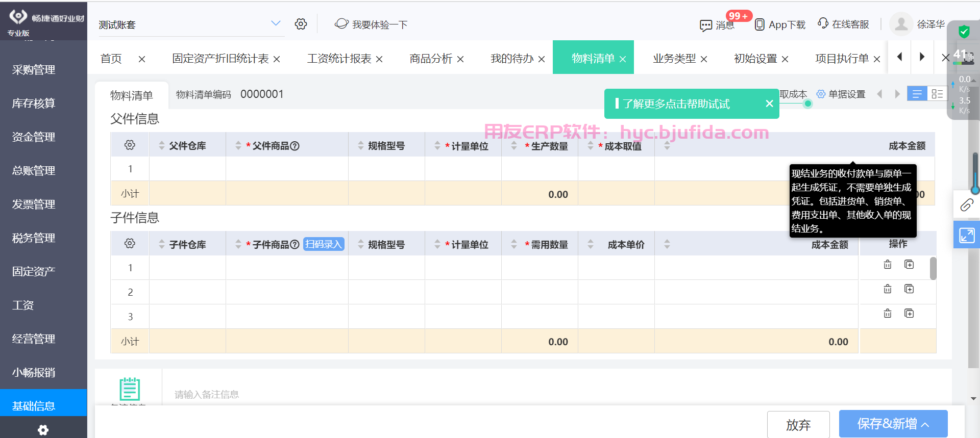Switch to 固定资产折旧统计表 tab
Viewport: 980px width, 438px height.
point(220,59)
